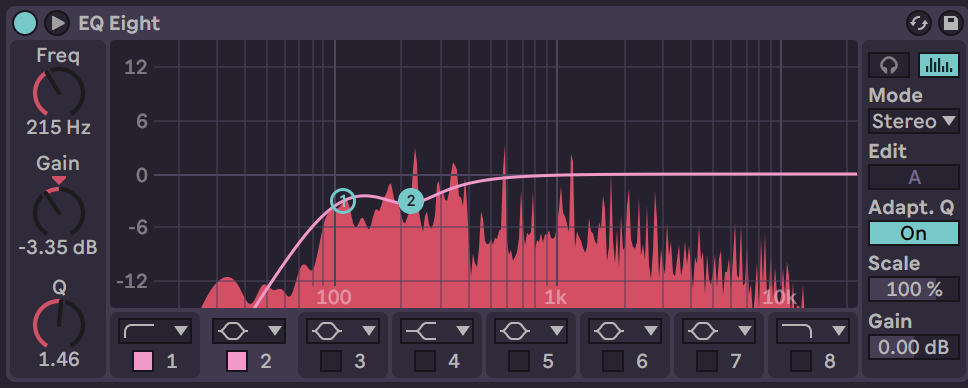Open band 2 filter type chooser
The width and height of the screenshot is (968, 388).
(x=249, y=331)
